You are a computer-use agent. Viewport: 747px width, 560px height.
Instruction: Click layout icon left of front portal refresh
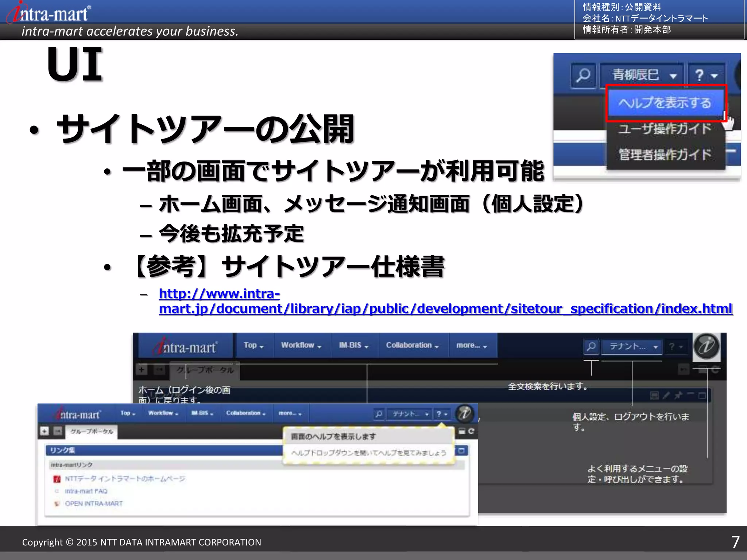point(461,431)
